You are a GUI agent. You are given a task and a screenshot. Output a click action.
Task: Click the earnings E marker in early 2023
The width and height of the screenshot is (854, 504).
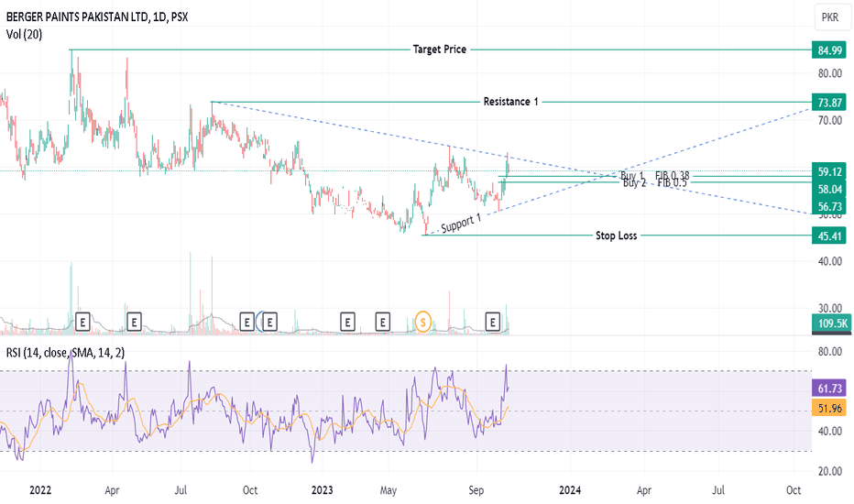tap(347, 322)
